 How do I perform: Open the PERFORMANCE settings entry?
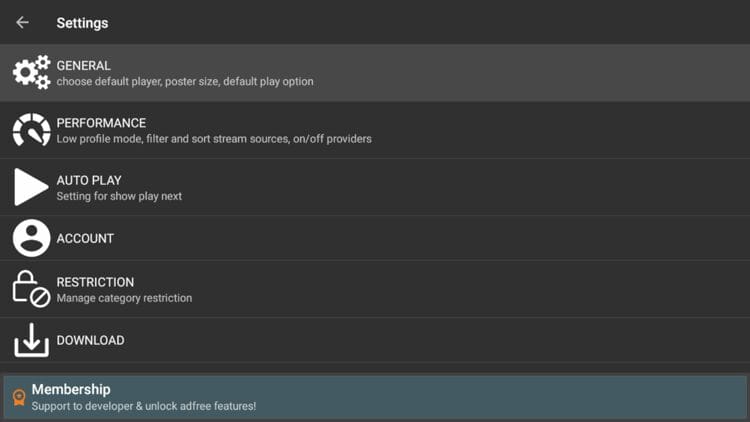click(101, 123)
